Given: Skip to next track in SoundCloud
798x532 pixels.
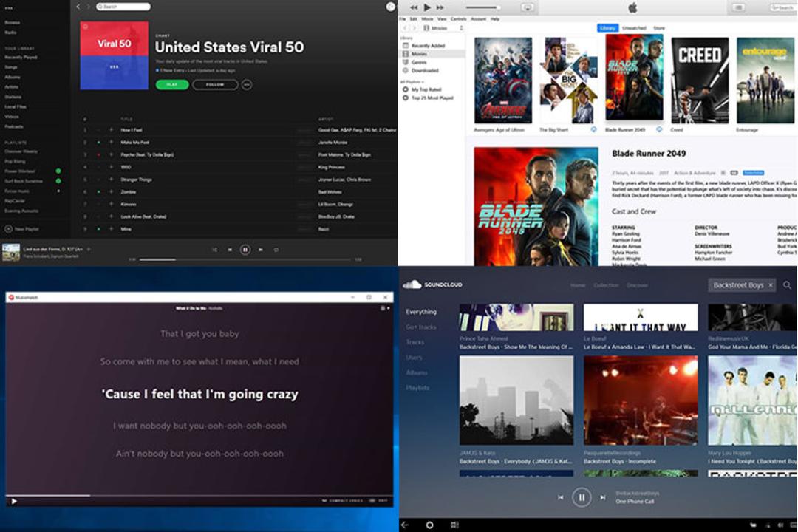Looking at the screenshot, I should pyautogui.click(x=603, y=497).
